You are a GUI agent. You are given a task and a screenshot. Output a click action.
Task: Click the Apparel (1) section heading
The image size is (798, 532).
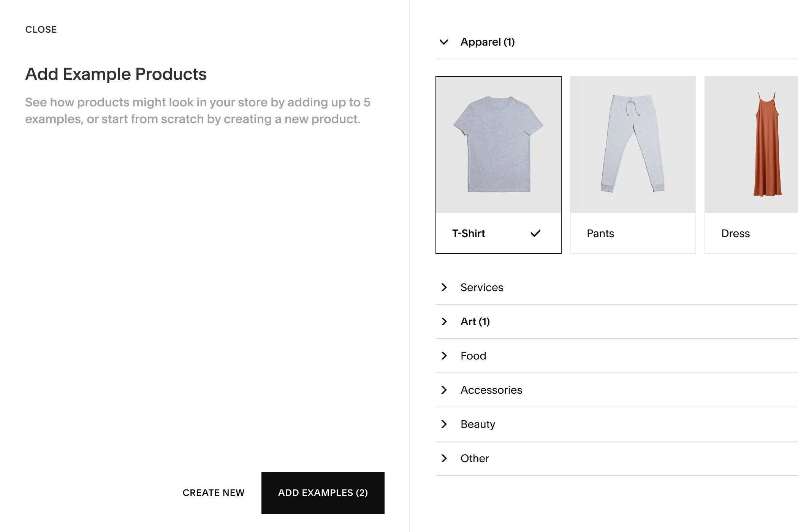click(x=488, y=42)
